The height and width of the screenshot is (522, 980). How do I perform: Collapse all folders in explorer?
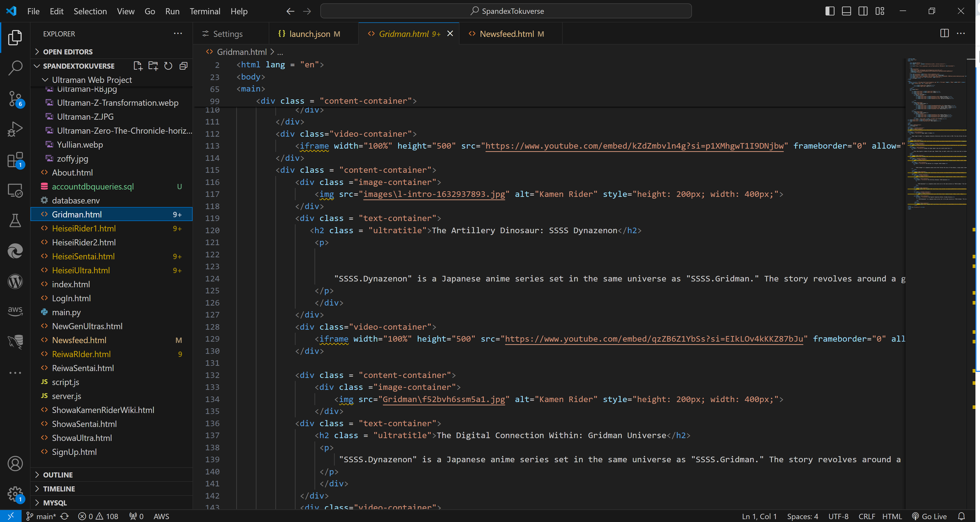(183, 66)
